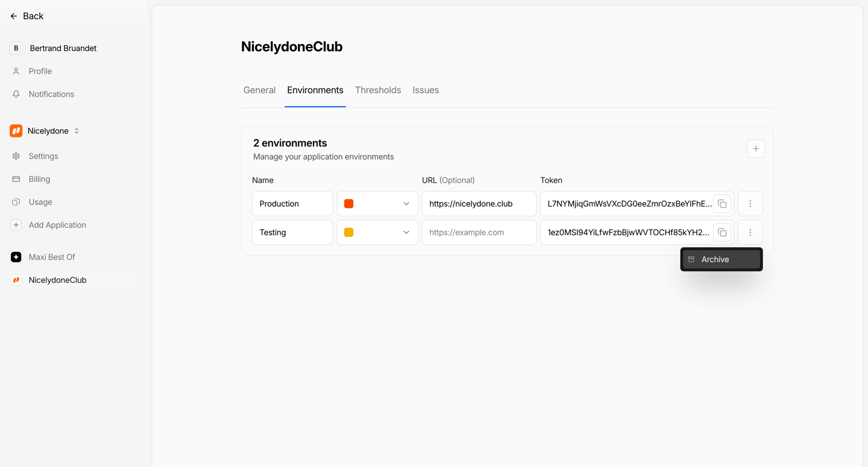Open Production color dropdown
This screenshot has width=868, height=467.
[377, 204]
